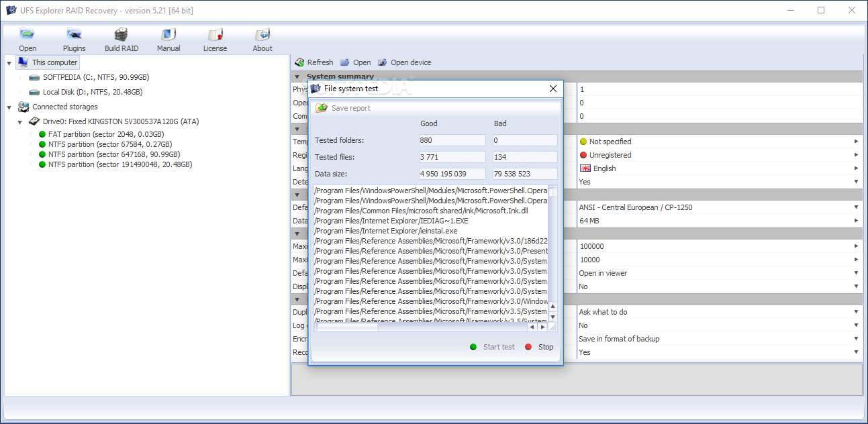The height and width of the screenshot is (424, 868).
Task: Click the License toolbar icon
Action: coord(215,40)
